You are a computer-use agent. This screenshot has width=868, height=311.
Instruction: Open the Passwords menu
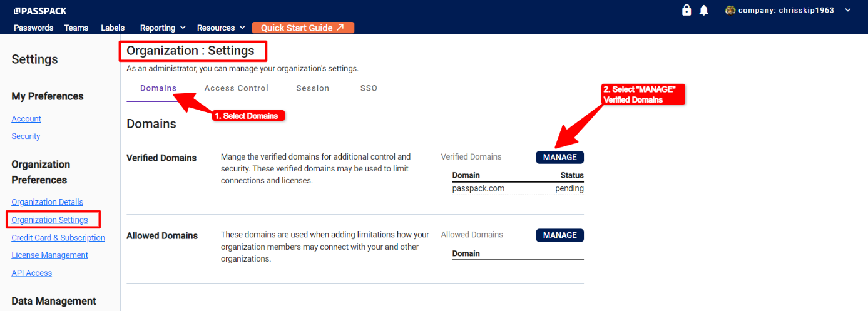(x=33, y=28)
